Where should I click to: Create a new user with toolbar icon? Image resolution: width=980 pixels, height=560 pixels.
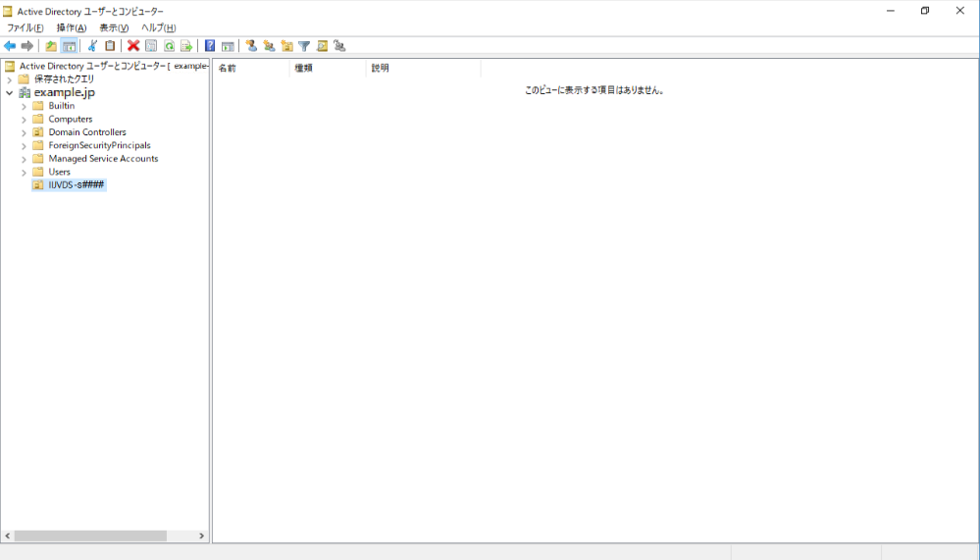251,46
